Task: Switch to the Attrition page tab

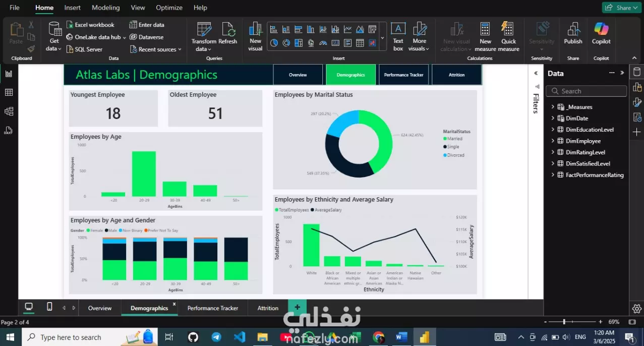Action: [x=268, y=308]
